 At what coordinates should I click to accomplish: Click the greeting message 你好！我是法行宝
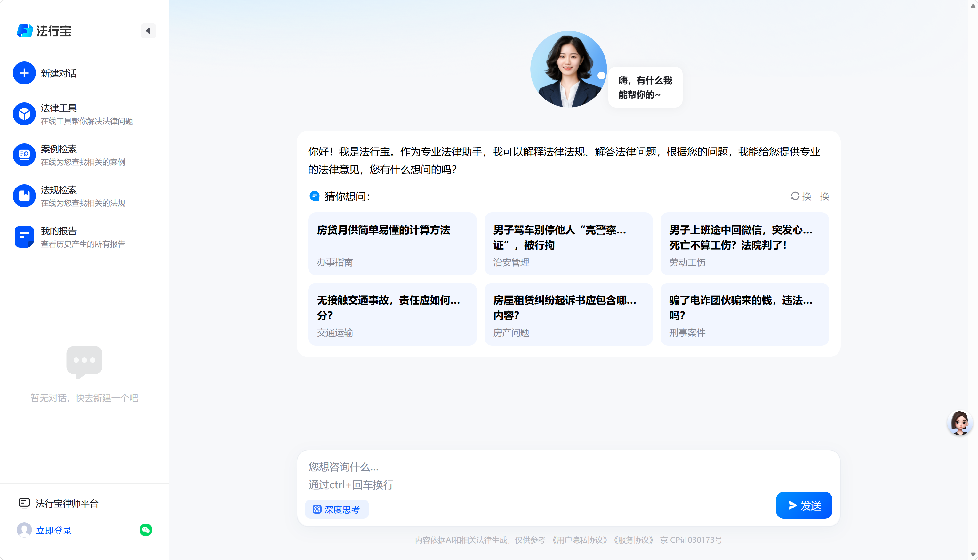click(564, 161)
